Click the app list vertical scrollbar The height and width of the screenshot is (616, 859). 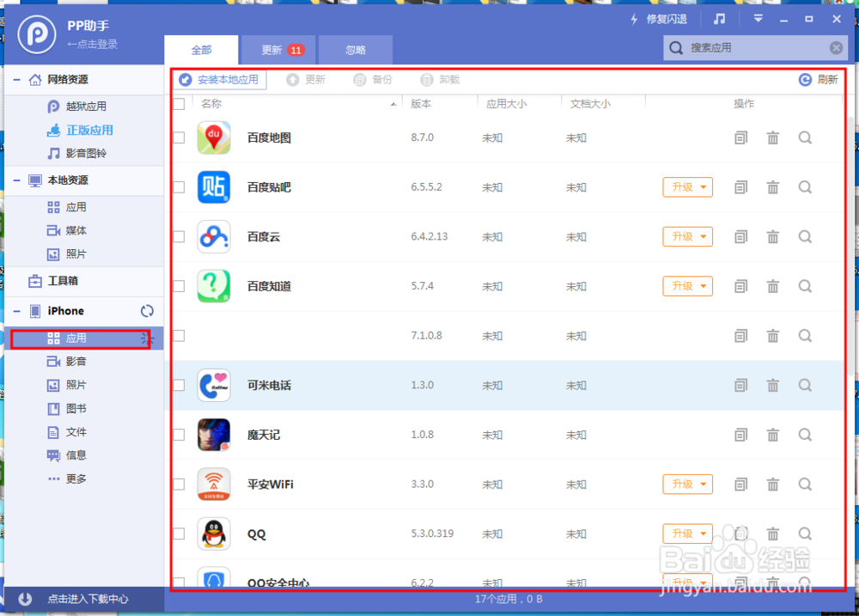(x=850, y=247)
